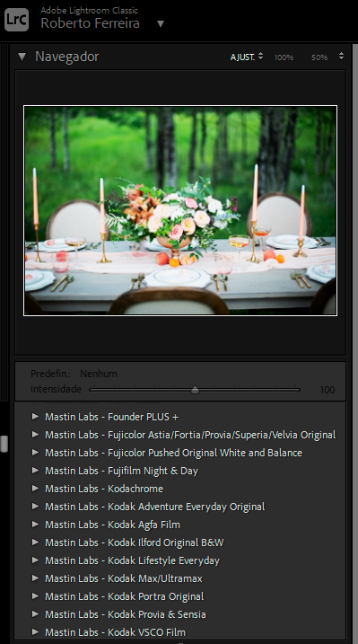Screen dimensions: 358x644
Task: Adjust the Intensidade slider handle
Action: pos(196,390)
